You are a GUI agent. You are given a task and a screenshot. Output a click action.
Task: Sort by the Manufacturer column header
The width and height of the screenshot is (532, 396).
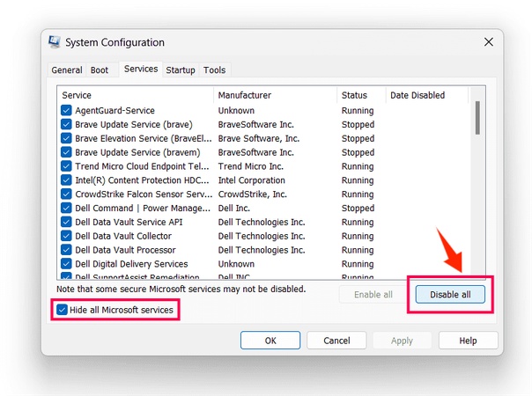275,95
